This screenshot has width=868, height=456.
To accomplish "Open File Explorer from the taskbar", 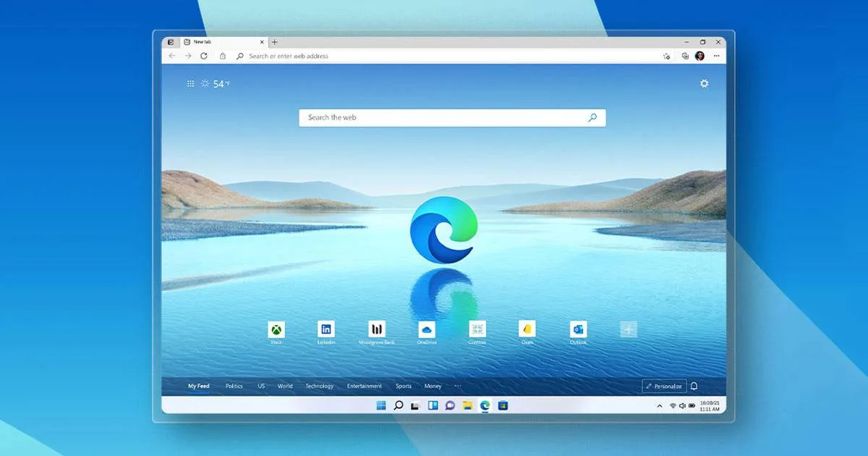I will [x=467, y=405].
